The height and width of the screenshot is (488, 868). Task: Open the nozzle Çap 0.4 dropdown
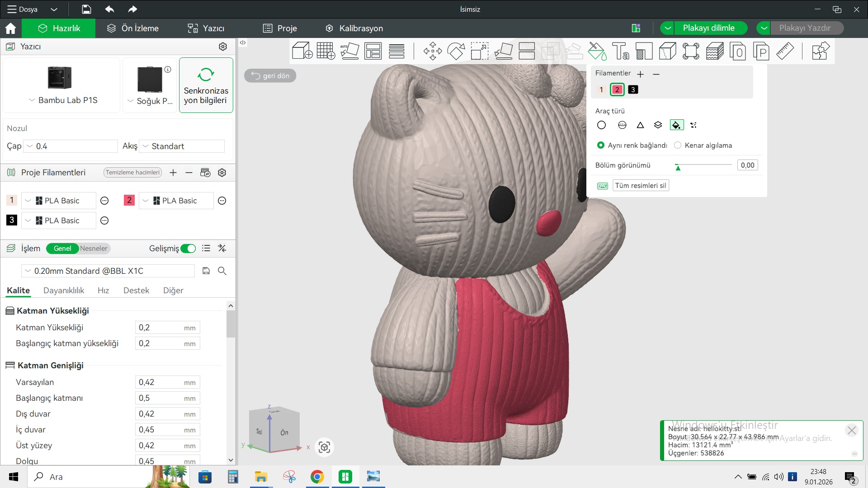coord(70,146)
